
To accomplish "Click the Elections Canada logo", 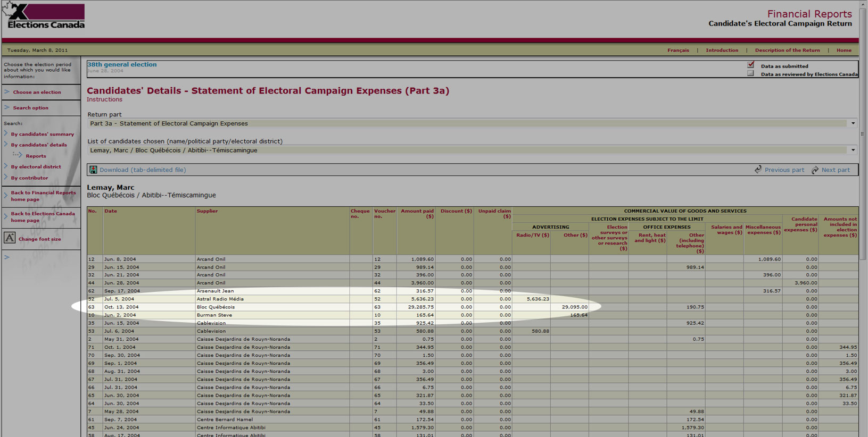I will [x=45, y=16].
